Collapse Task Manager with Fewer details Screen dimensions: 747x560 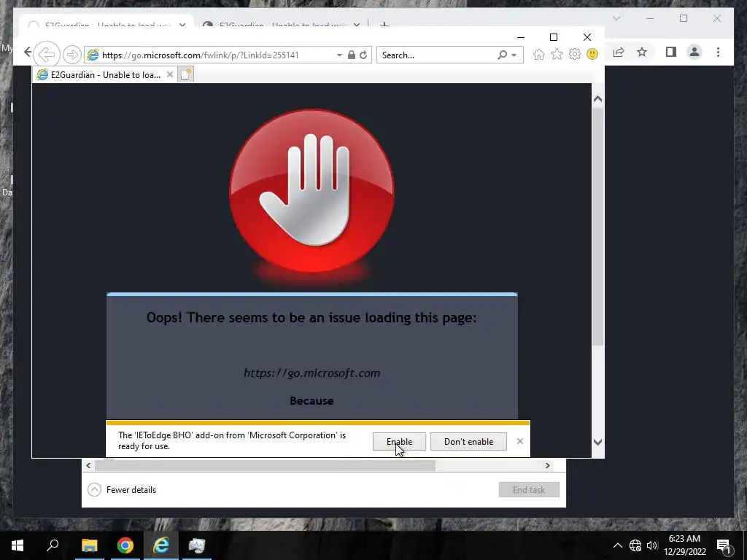[x=122, y=489]
